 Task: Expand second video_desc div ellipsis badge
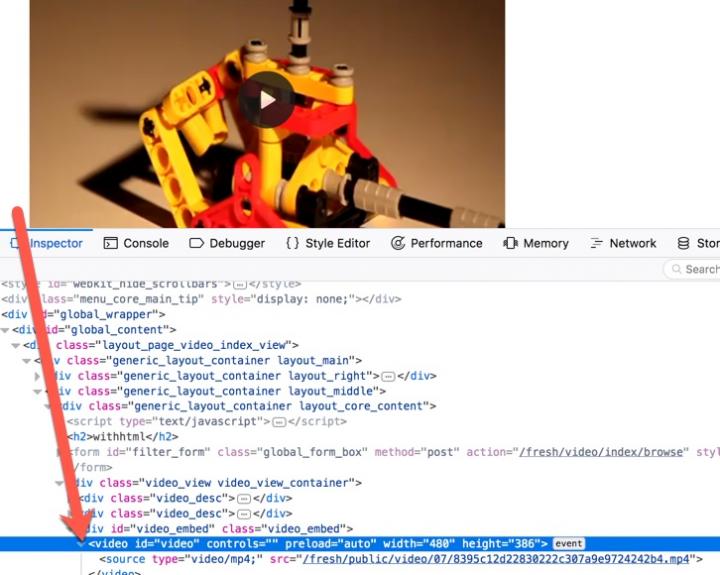[x=243, y=514]
